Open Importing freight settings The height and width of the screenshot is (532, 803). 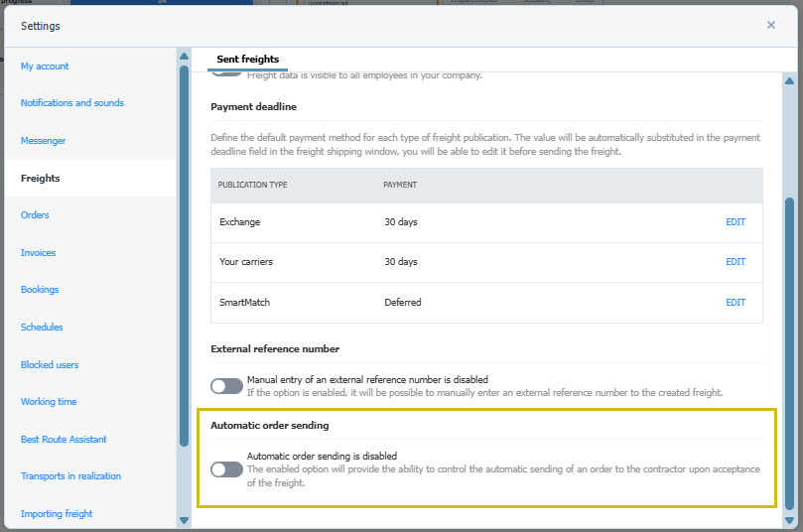(57, 514)
